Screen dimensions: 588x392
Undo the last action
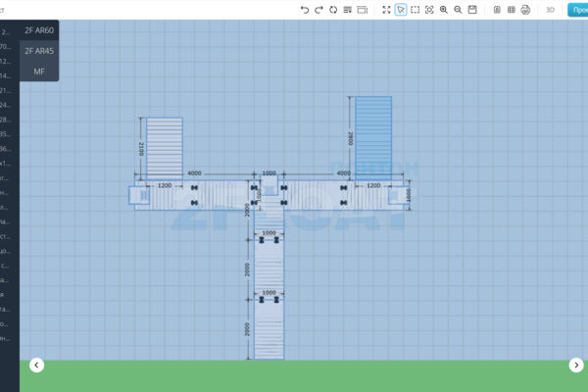pyautogui.click(x=305, y=10)
